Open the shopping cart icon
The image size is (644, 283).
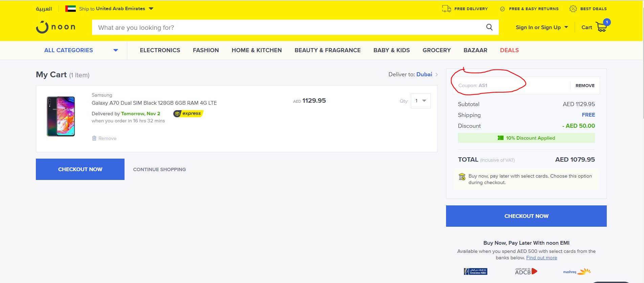click(x=601, y=27)
